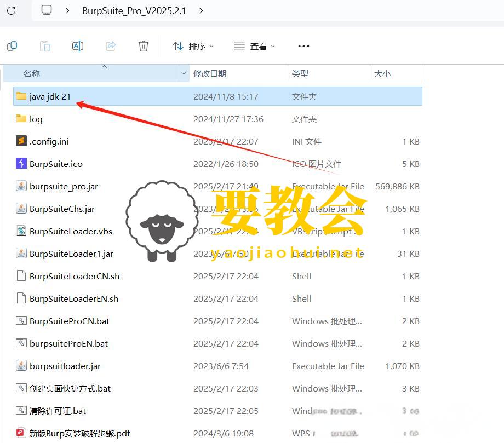Click the BurpSuiteProCN.bat file icon

tap(21, 320)
